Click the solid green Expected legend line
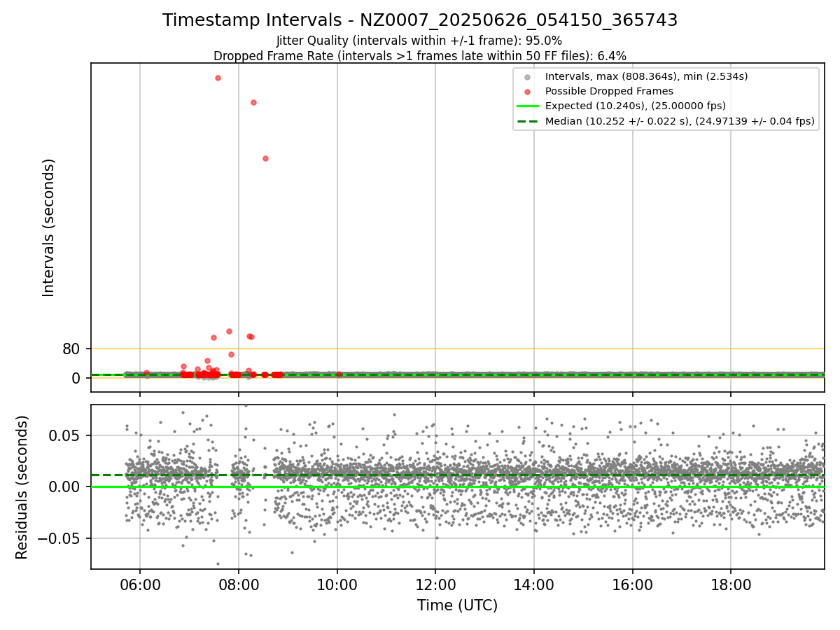The width and height of the screenshot is (840, 630). click(x=528, y=106)
